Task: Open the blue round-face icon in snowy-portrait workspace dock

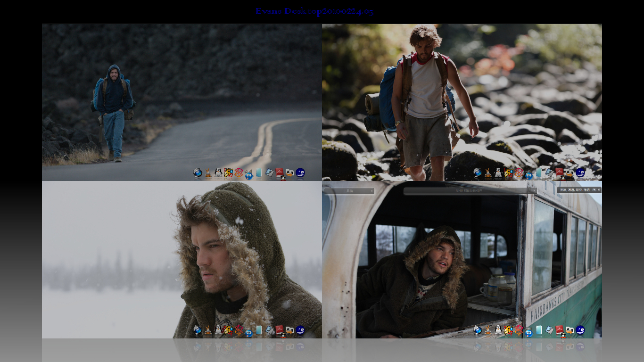Action: coord(249,332)
